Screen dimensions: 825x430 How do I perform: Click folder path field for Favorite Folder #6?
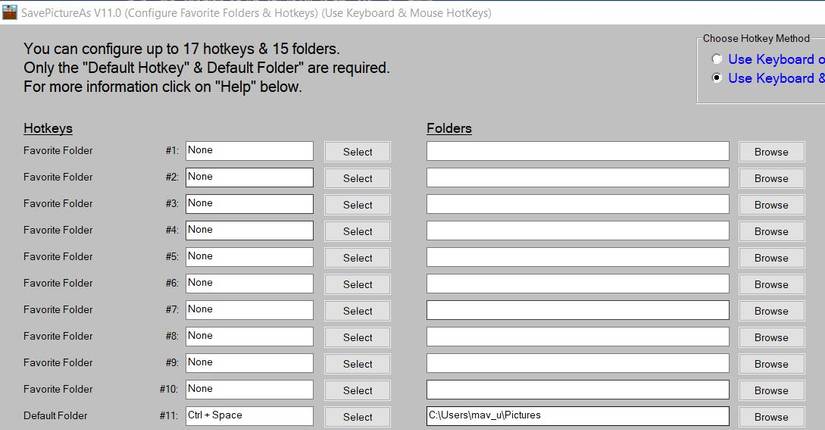click(578, 284)
